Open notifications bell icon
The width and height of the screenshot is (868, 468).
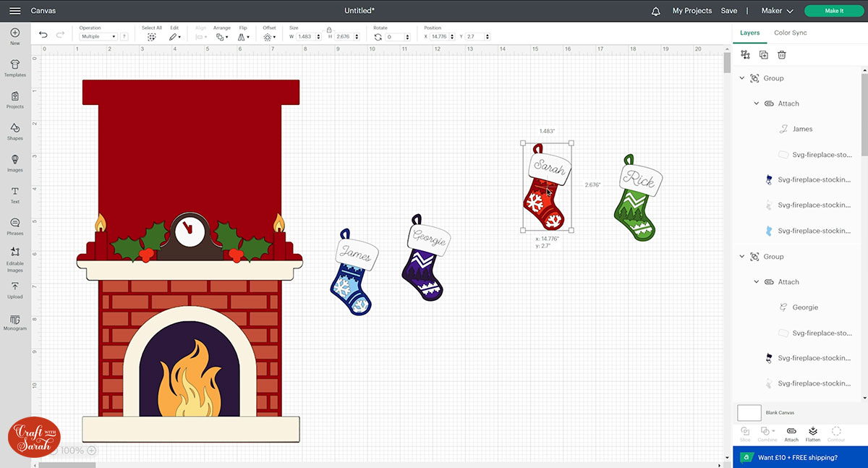click(x=656, y=11)
